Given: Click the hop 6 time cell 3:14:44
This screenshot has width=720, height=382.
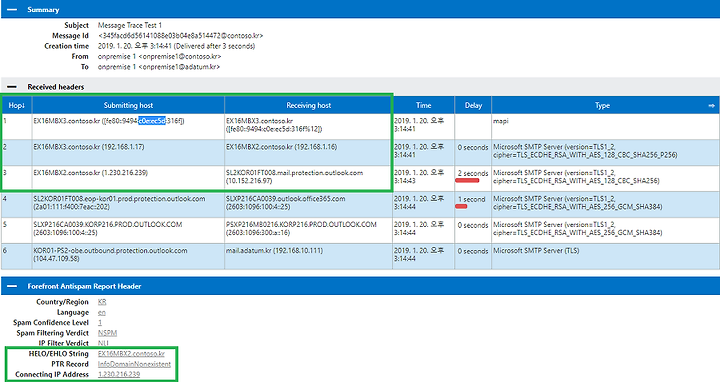Looking at the screenshot, I should pos(423,256).
